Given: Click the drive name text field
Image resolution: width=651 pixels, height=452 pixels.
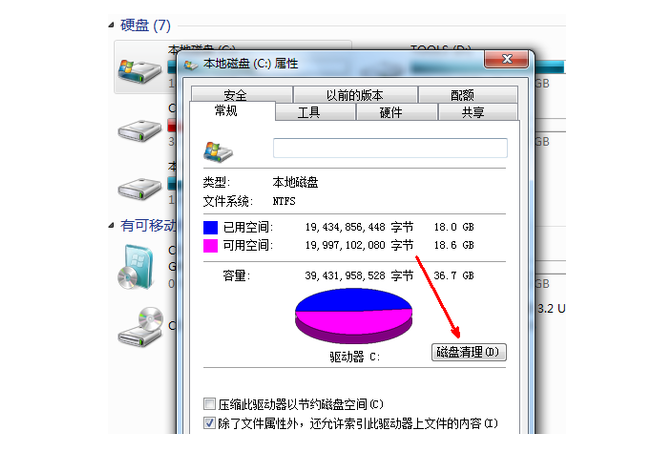Looking at the screenshot, I should pos(390,148).
